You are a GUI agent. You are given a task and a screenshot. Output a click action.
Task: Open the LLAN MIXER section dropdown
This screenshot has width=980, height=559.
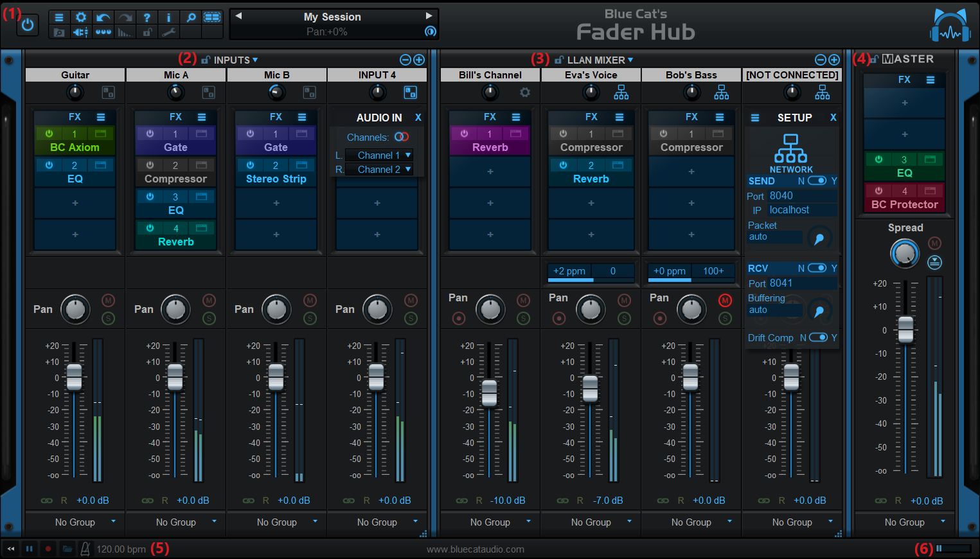600,60
